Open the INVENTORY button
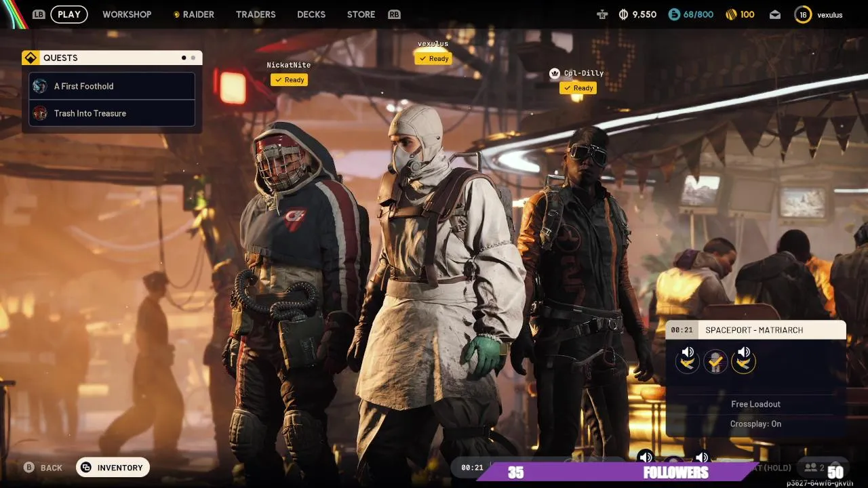The width and height of the screenshot is (868, 488). click(113, 468)
